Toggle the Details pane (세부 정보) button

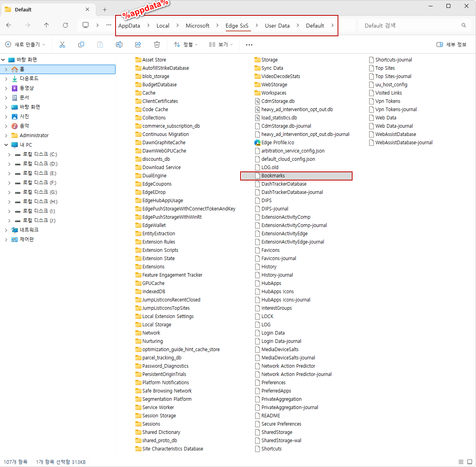point(452,45)
